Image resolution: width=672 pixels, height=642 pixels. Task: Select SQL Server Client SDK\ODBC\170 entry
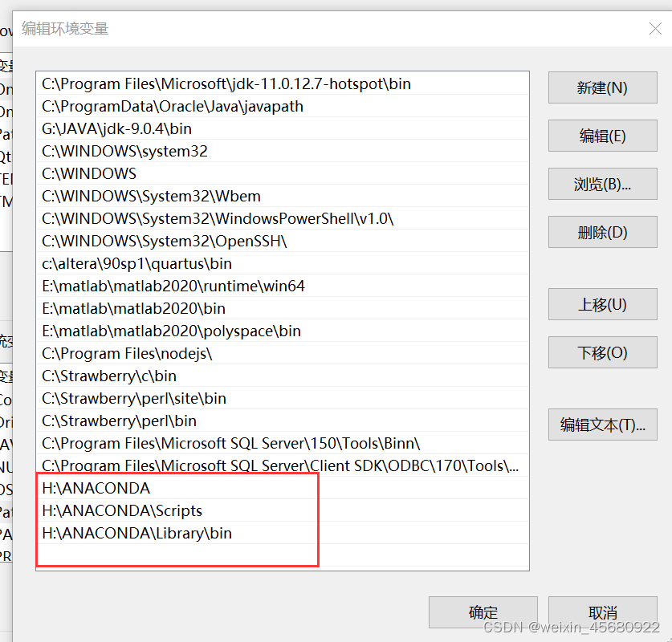pos(283,465)
